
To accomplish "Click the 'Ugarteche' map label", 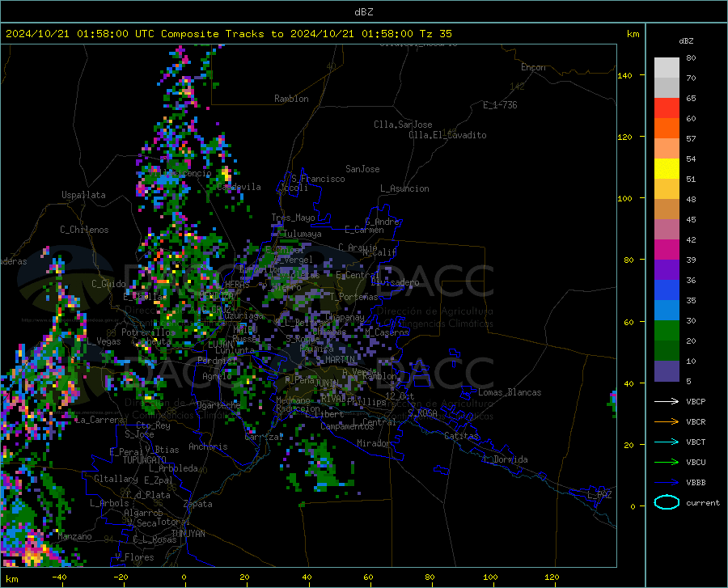I will click(218, 404).
